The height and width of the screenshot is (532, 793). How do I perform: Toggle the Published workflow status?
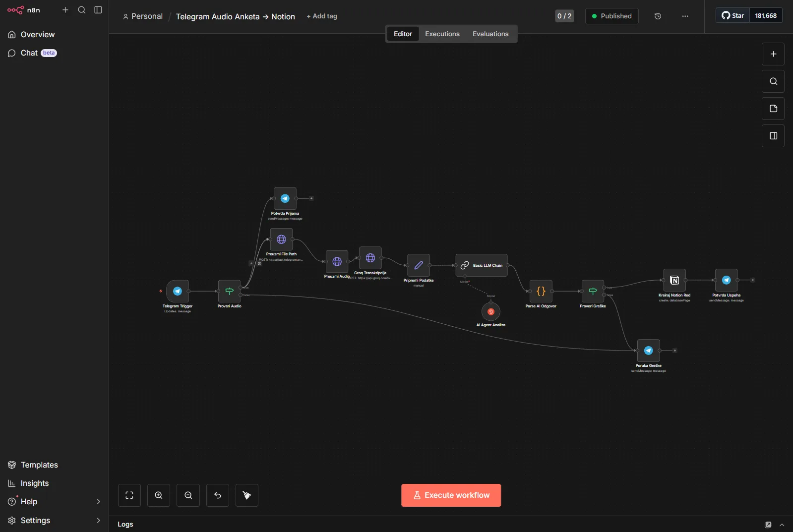[x=611, y=16]
